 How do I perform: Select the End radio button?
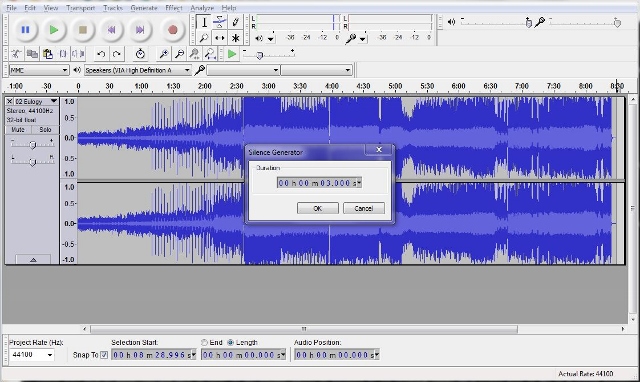click(204, 342)
